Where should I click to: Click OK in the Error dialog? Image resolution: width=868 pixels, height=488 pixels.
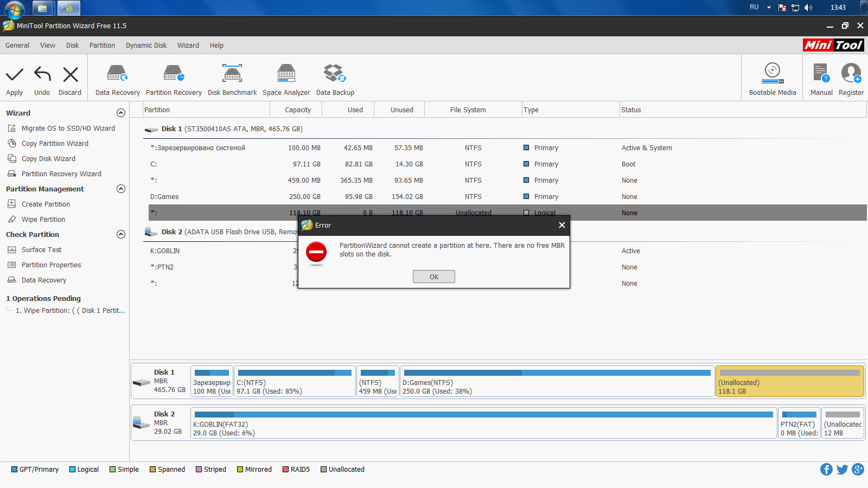point(434,277)
